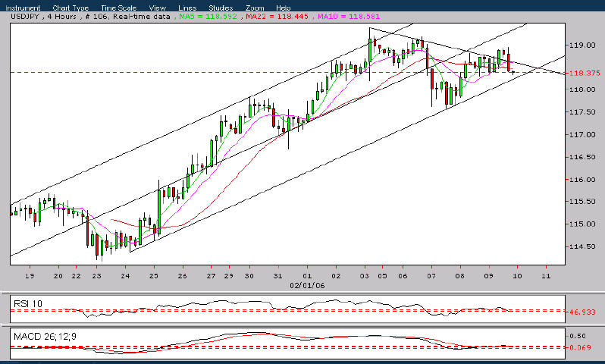Open the Studies menu
Screen dimensions: 605x364
click(221, 8)
